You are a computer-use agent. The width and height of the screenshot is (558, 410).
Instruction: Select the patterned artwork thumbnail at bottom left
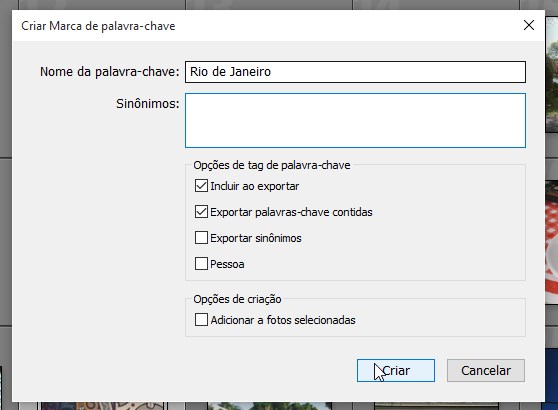pyautogui.click(x=102, y=406)
